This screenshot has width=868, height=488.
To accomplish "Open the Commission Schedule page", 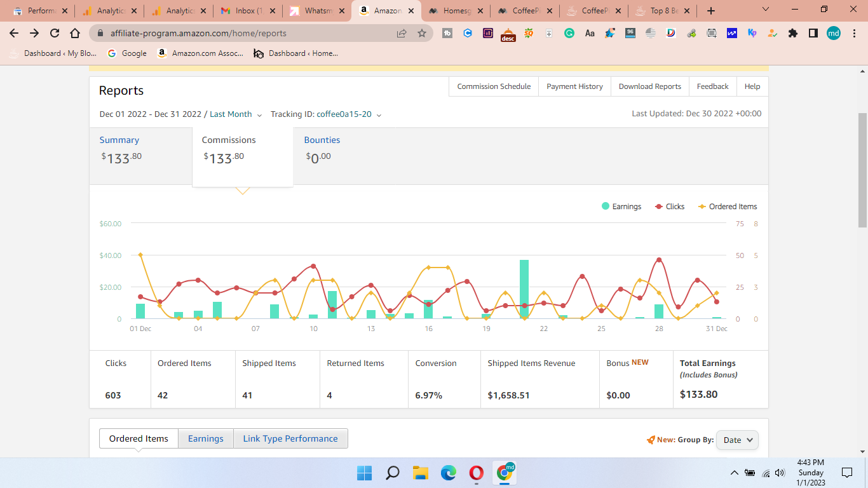I will pyautogui.click(x=494, y=86).
